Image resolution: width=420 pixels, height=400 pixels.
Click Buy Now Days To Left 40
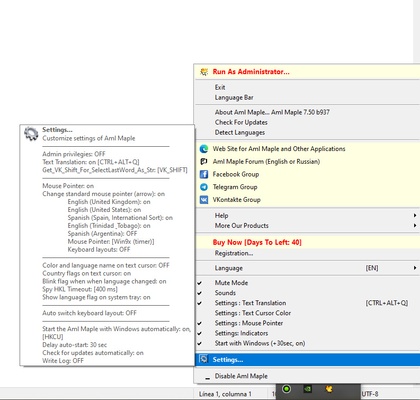coord(257,242)
